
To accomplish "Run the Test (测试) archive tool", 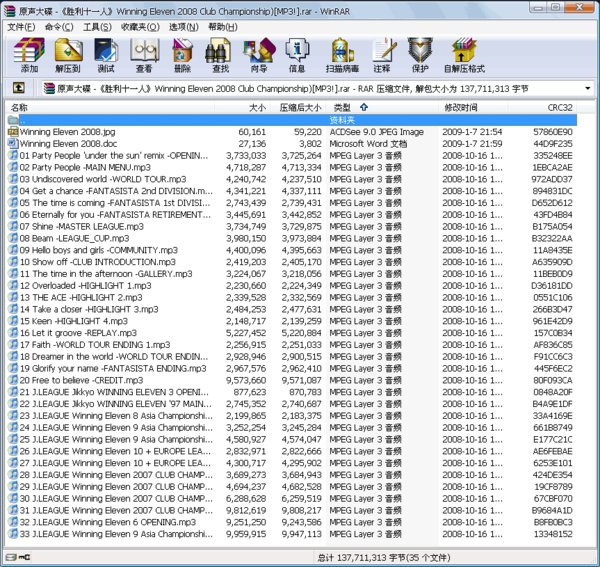I will click(x=106, y=55).
